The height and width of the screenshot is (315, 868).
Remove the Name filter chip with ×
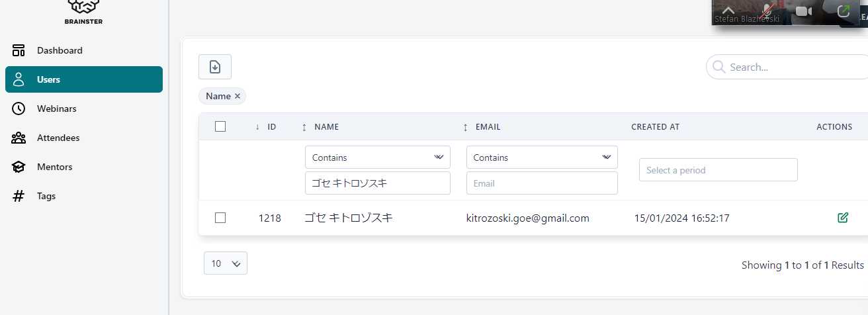[x=238, y=96]
